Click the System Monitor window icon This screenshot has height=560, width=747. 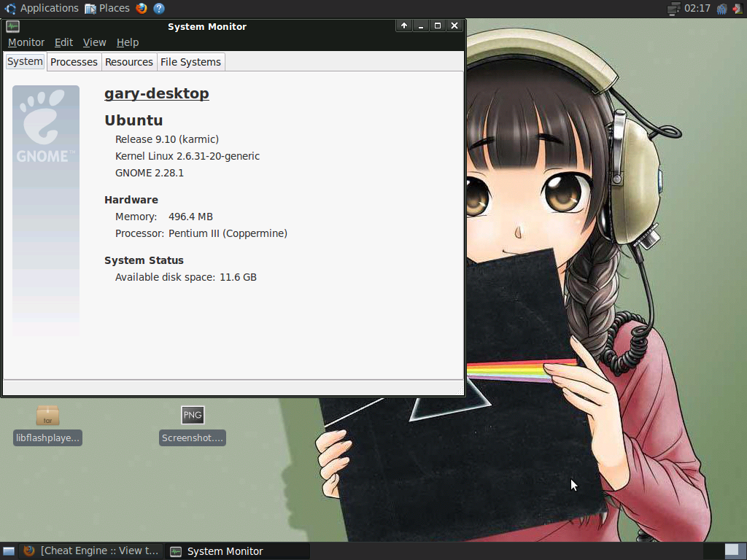pyautogui.click(x=12, y=26)
